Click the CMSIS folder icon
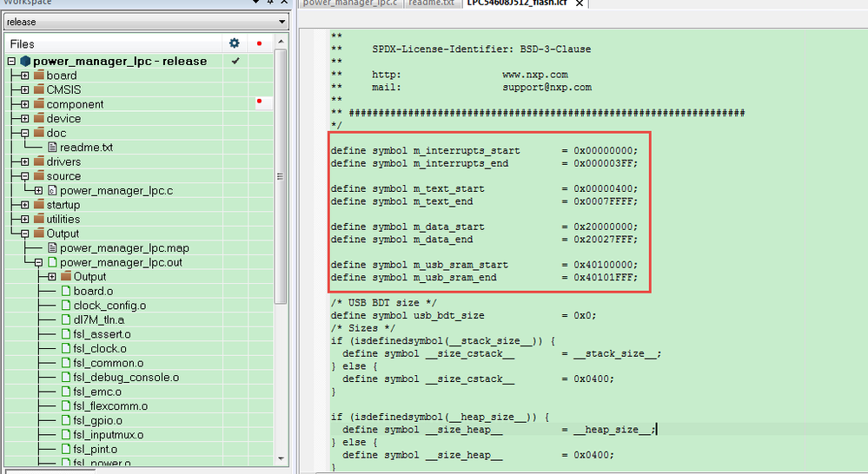The width and height of the screenshot is (868, 474). click(x=39, y=89)
